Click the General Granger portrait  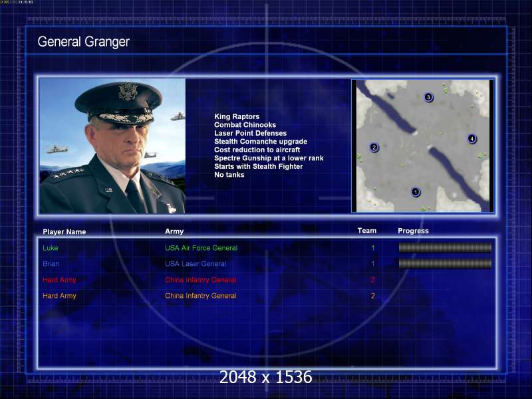[x=112, y=146]
